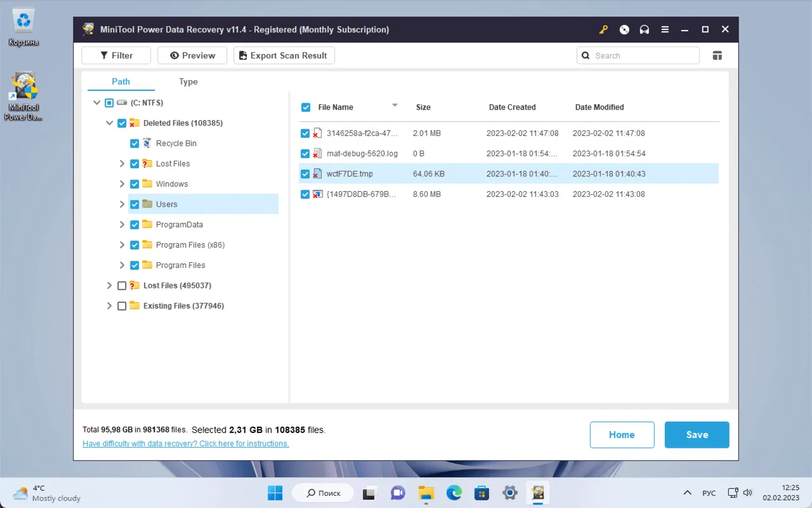This screenshot has height=508, width=812.
Task: Switch to the Type tab
Action: pyautogui.click(x=188, y=81)
